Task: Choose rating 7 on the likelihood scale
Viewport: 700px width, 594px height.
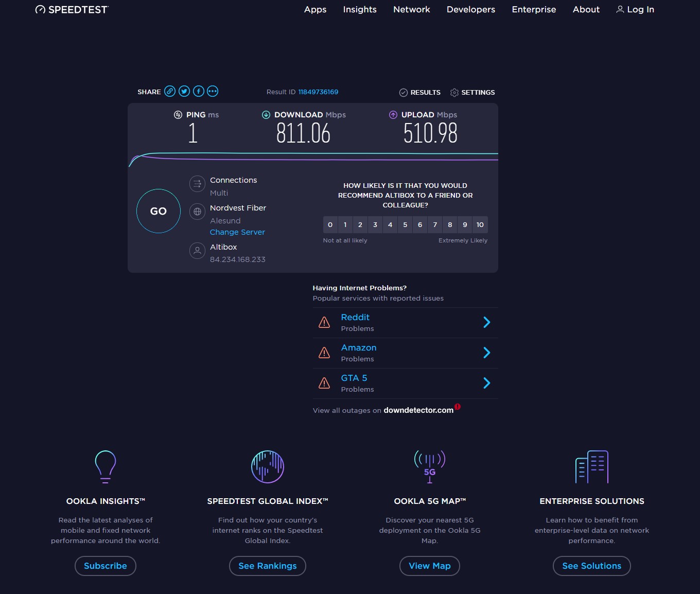Action: tap(435, 225)
